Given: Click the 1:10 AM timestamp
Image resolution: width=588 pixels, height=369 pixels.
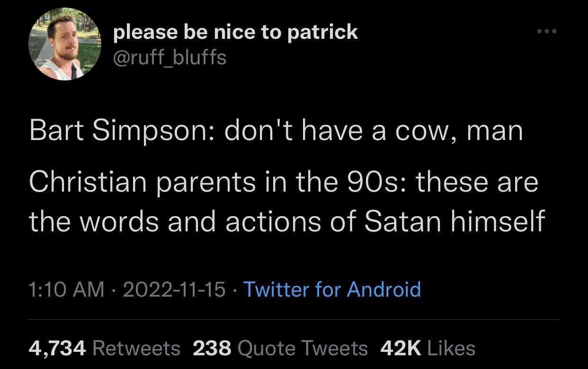Looking at the screenshot, I should click(66, 289).
